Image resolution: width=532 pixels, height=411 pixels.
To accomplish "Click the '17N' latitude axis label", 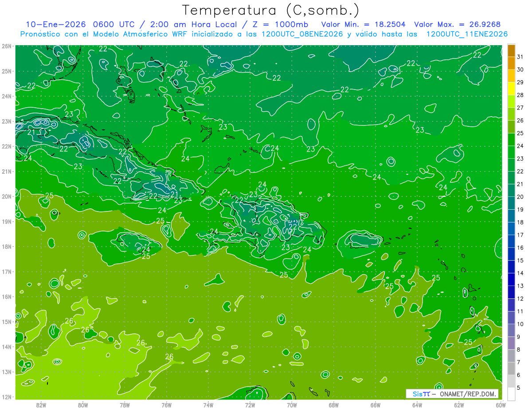I will tap(7, 271).
